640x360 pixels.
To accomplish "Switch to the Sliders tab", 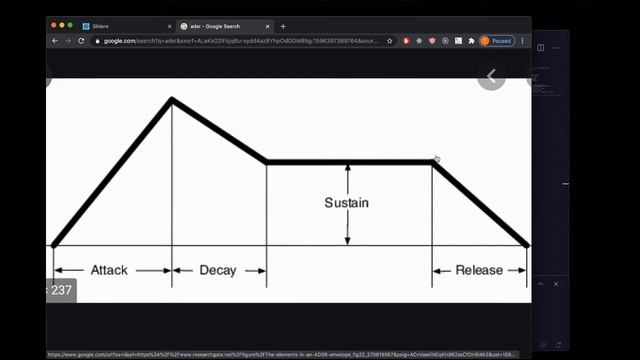I will pos(127,26).
